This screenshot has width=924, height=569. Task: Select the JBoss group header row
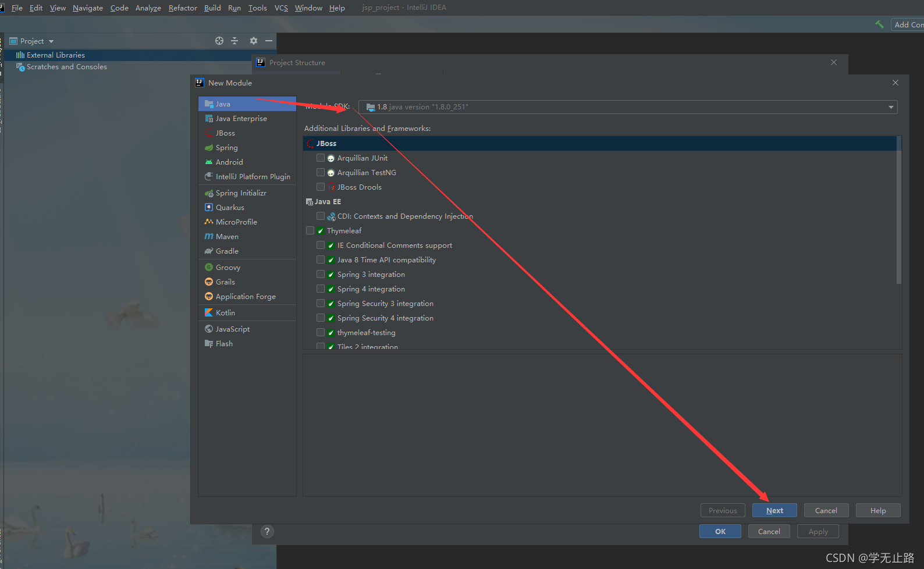point(600,143)
